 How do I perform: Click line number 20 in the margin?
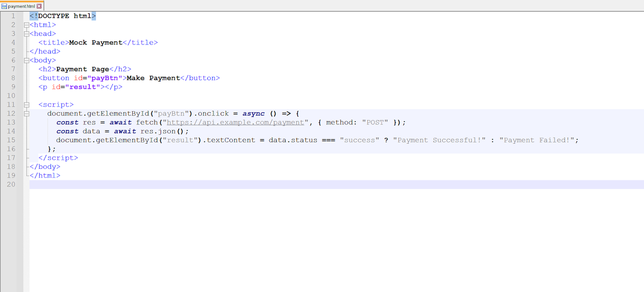point(11,184)
